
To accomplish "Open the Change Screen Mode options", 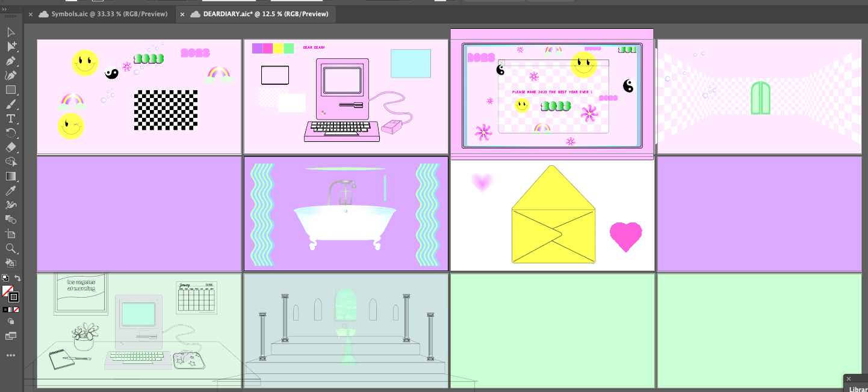I will click(x=11, y=336).
